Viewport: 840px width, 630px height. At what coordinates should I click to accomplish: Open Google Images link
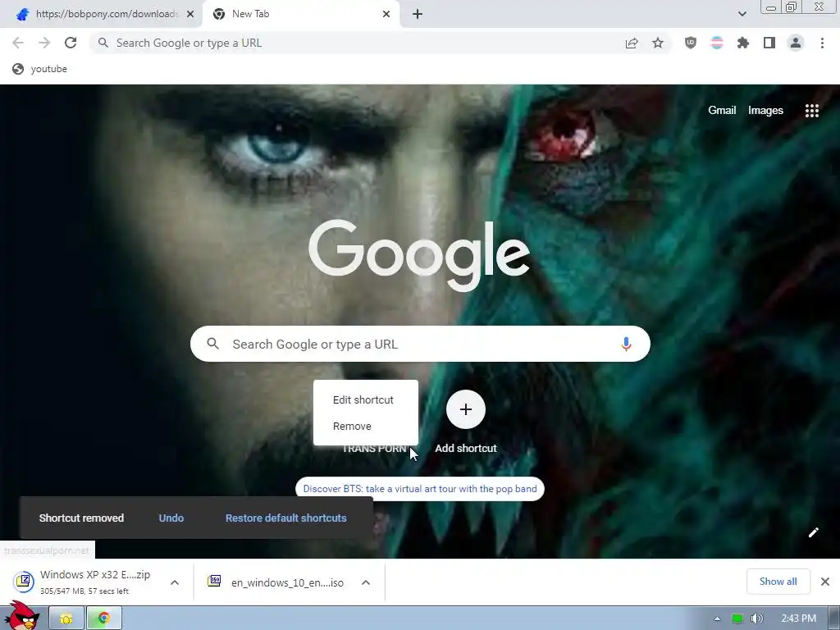coord(765,111)
